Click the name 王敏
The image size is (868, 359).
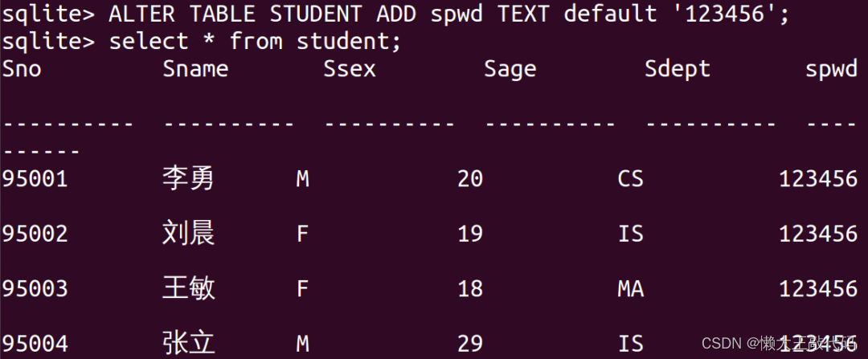[x=188, y=288]
